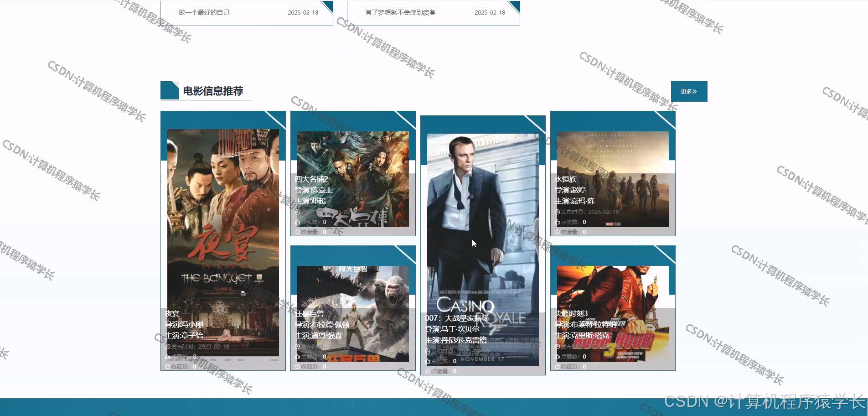
Task: Click the text 主演:道恩·强森
Action: (318, 336)
